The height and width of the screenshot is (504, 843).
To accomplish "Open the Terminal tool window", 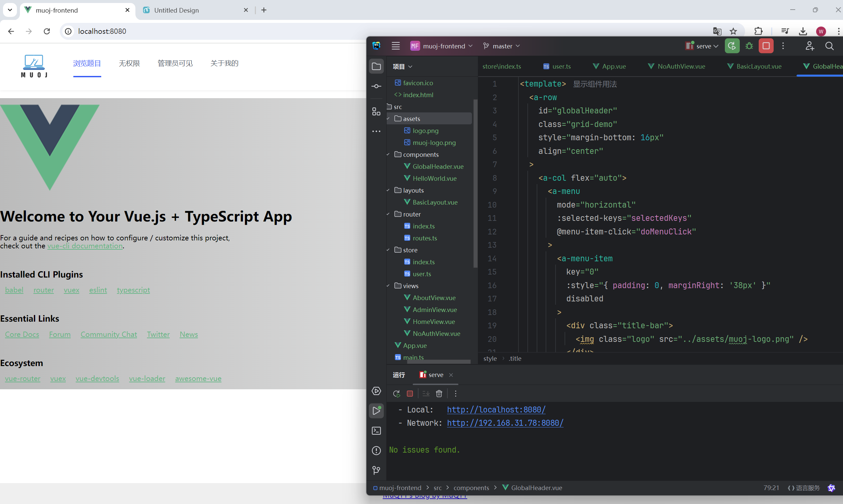I will tap(376, 431).
